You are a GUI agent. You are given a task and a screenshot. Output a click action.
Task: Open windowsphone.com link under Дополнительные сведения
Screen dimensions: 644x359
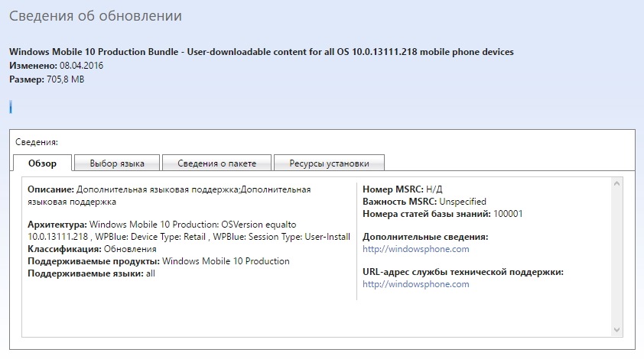point(415,249)
